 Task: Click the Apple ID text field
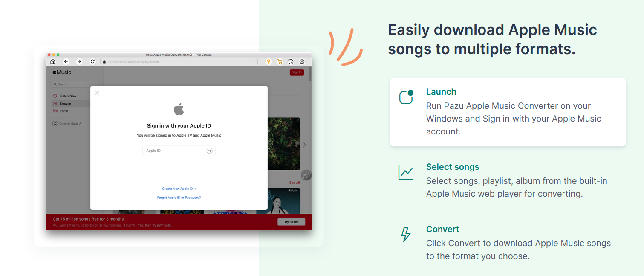(179, 151)
